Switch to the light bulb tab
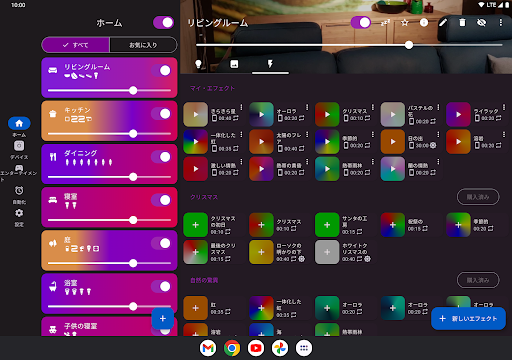 (198, 64)
